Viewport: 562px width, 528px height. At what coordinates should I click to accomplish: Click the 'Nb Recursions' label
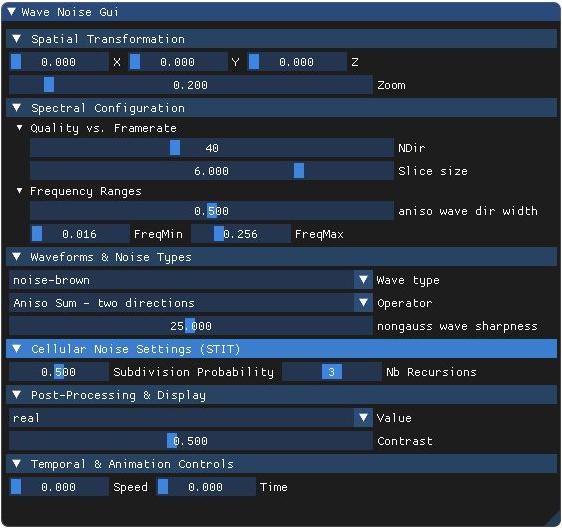click(431, 372)
